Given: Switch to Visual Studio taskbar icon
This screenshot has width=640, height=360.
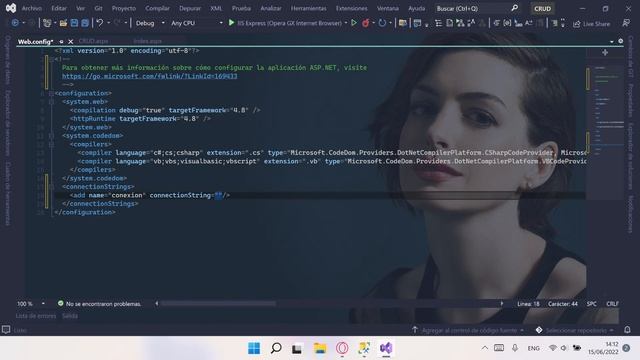Looking at the screenshot, I should [386, 348].
